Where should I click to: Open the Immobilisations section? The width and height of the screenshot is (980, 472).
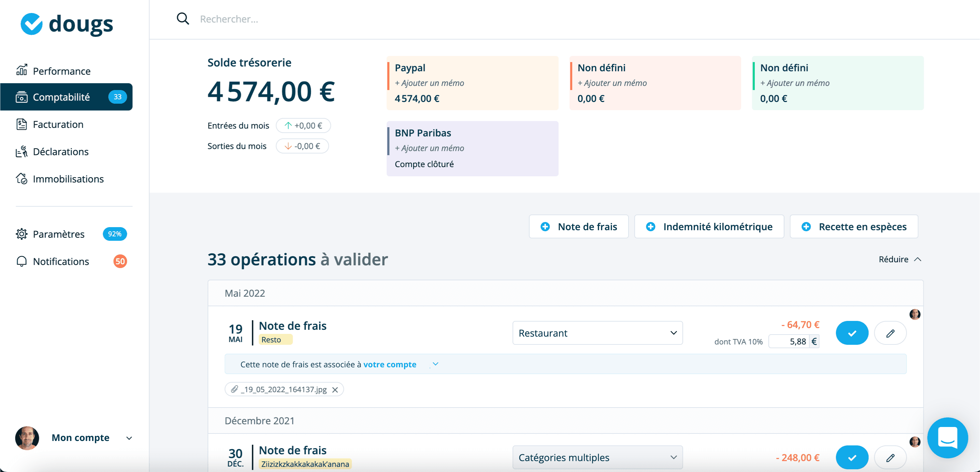click(x=69, y=179)
